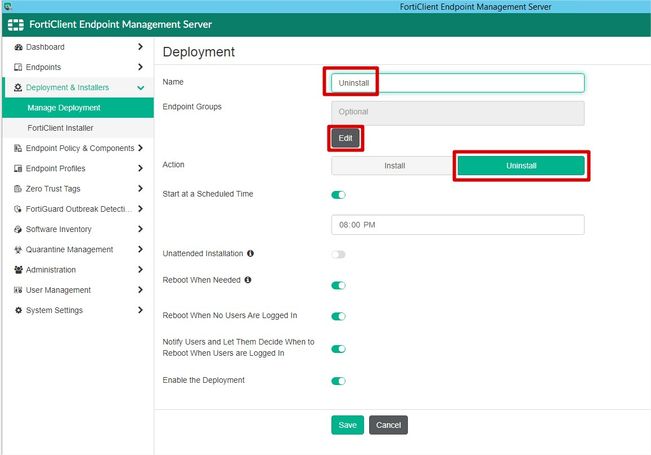The width and height of the screenshot is (651, 455).
Task: Toggle Start at a Scheduled Time switch
Action: click(x=338, y=195)
